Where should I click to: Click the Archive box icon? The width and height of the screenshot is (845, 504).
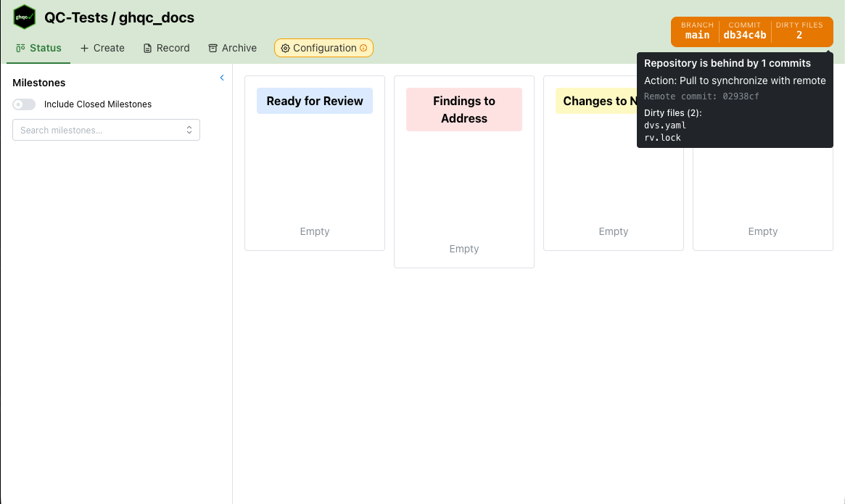click(x=213, y=49)
